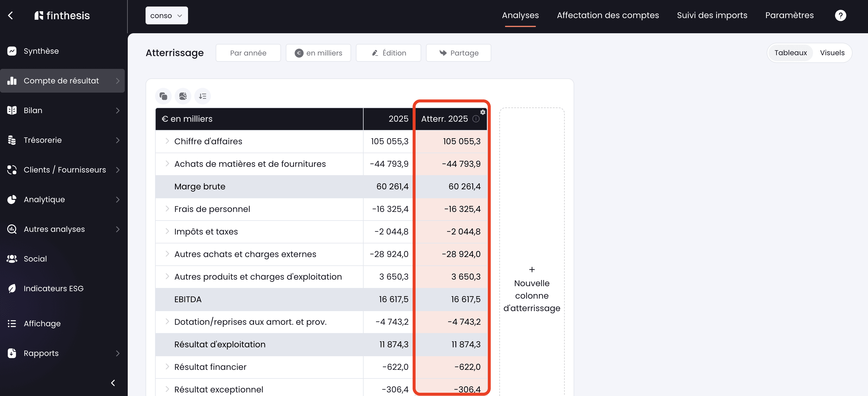Click the Partage button

[458, 53]
